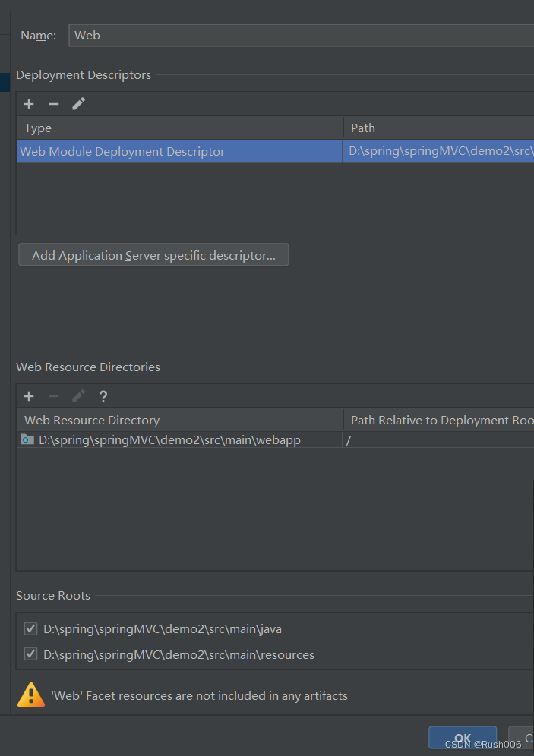This screenshot has height=756, width=534.
Task: Click the 'Web' Facet resources warning text
Action: coord(199,696)
